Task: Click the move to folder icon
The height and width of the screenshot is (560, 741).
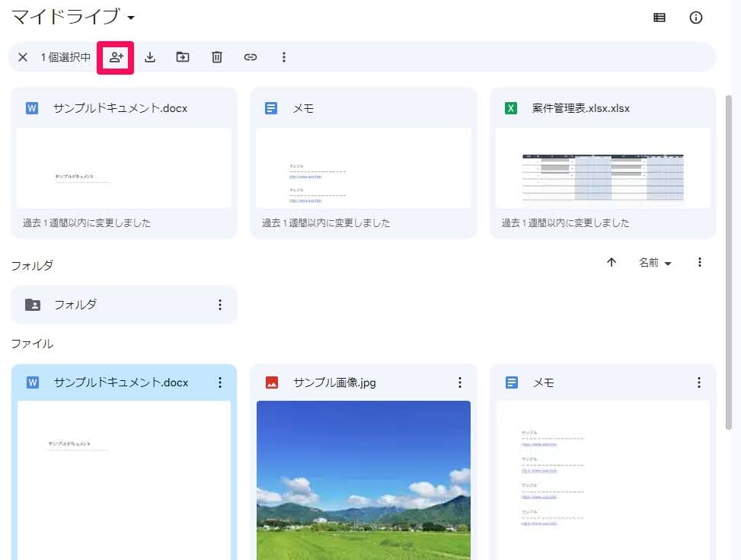Action: (183, 57)
